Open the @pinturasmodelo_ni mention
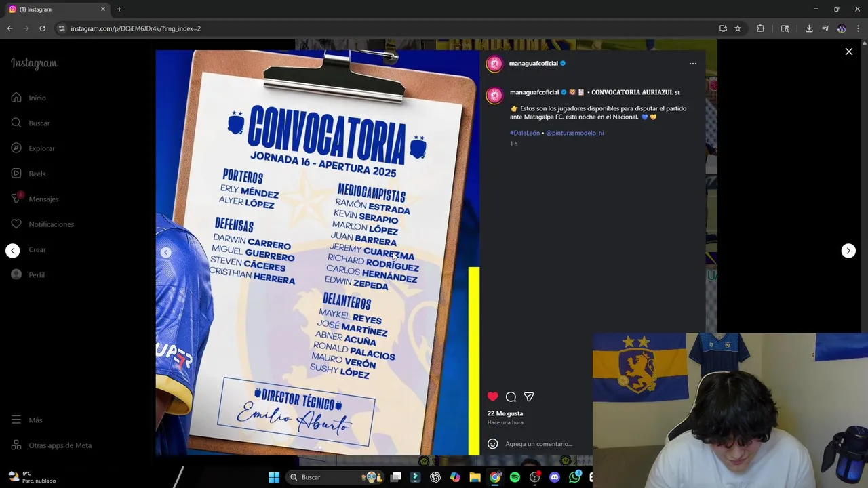 tap(574, 134)
